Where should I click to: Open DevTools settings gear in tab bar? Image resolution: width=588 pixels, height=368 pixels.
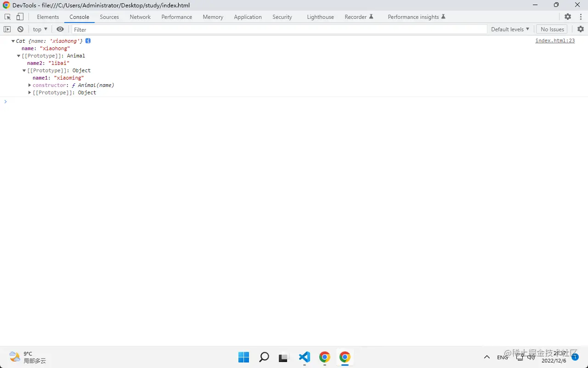(x=568, y=17)
